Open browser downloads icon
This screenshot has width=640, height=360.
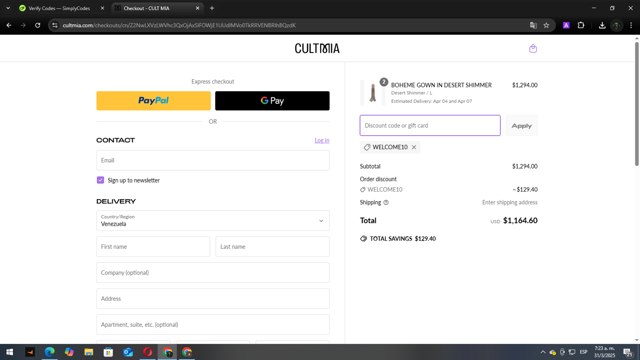(602, 25)
